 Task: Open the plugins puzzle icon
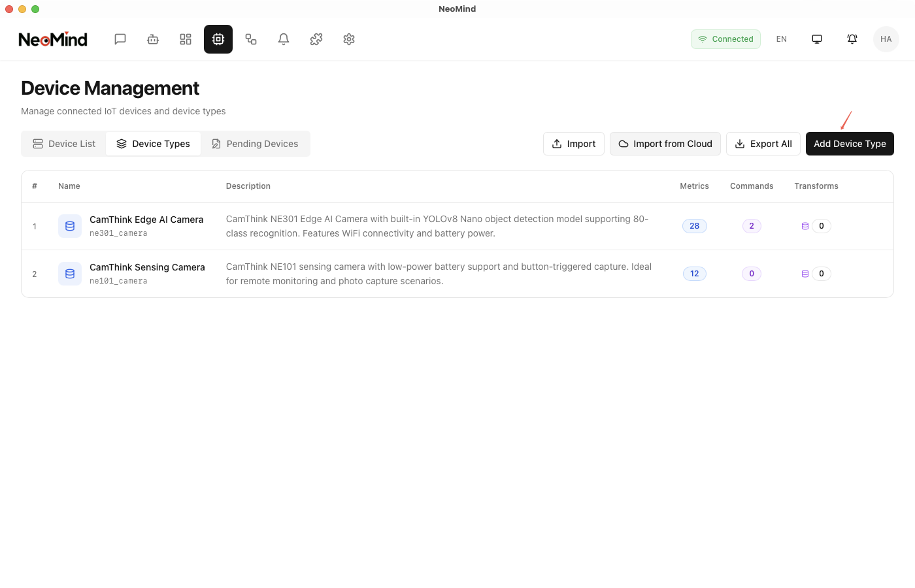[x=316, y=39]
